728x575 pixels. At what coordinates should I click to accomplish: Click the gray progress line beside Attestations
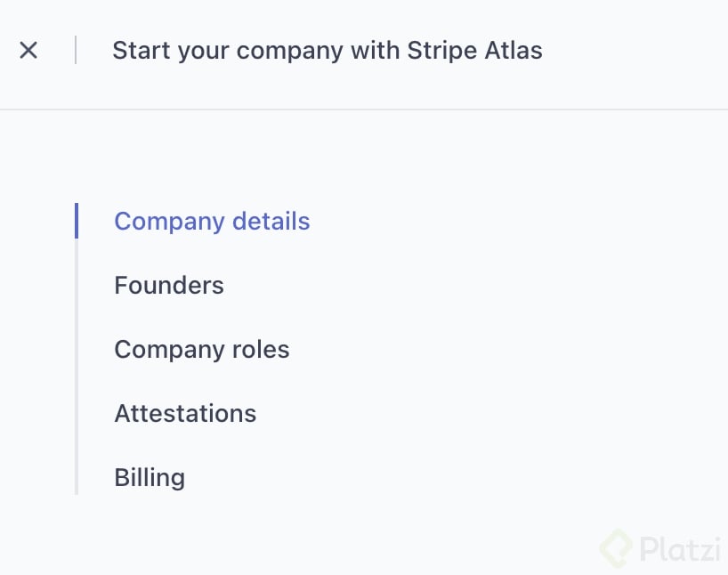pyautogui.click(x=77, y=413)
